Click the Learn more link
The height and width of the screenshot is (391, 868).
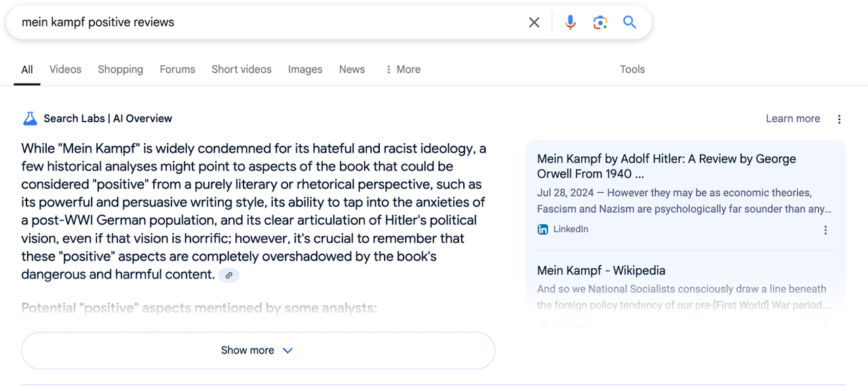(793, 119)
